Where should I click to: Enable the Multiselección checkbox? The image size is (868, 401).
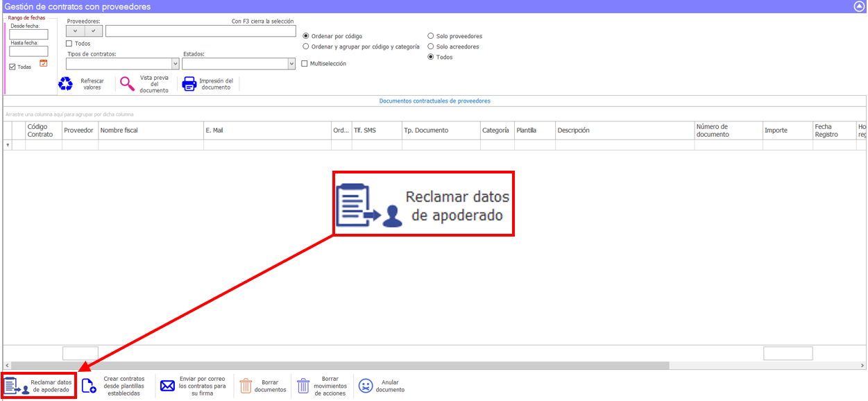tap(305, 64)
